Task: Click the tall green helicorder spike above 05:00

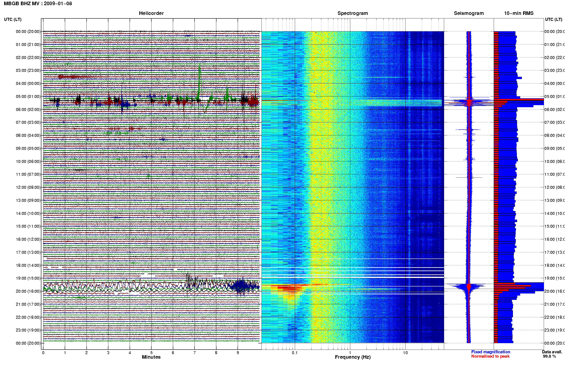Action: (x=200, y=82)
